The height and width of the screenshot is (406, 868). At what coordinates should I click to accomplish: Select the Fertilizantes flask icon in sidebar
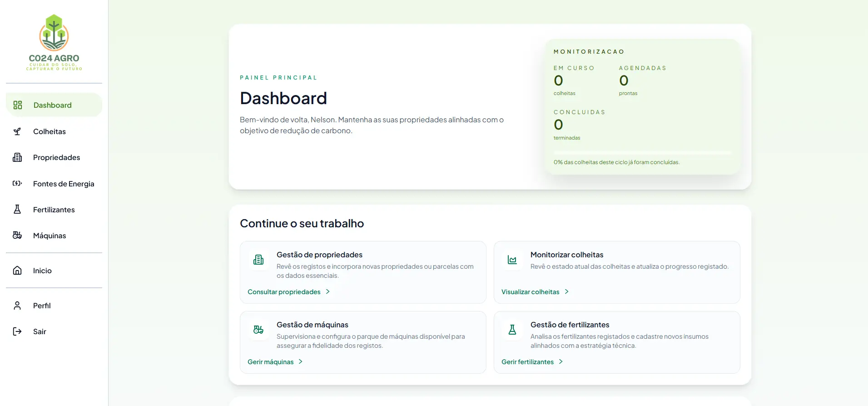(17, 210)
